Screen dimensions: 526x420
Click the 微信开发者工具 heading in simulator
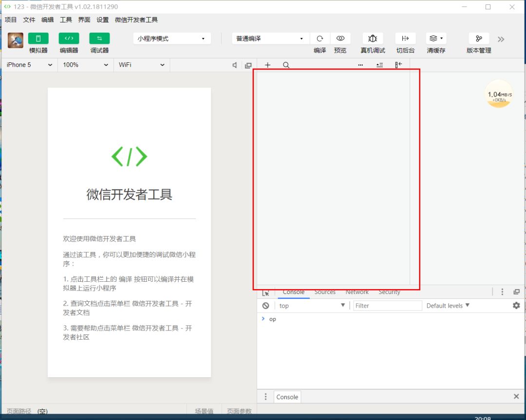[129, 194]
